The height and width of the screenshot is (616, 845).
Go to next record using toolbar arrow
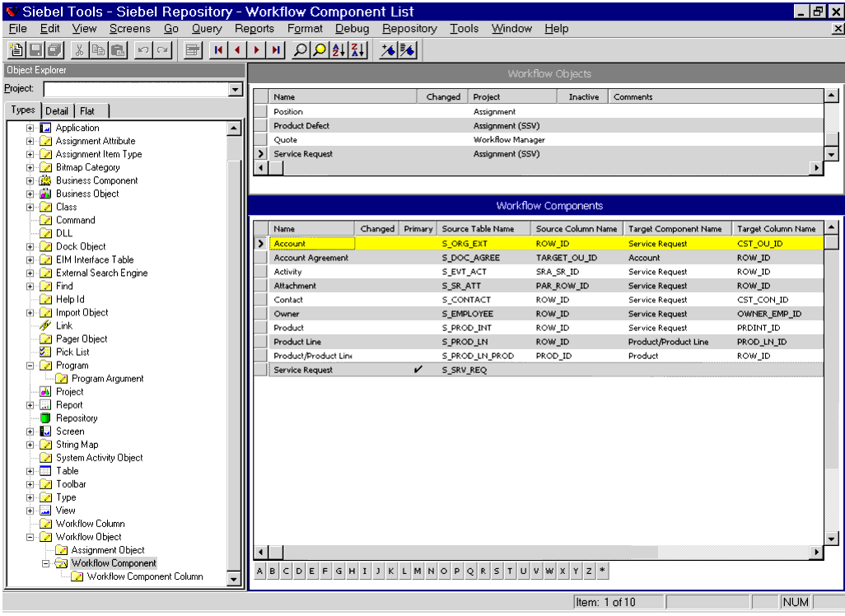click(x=257, y=50)
